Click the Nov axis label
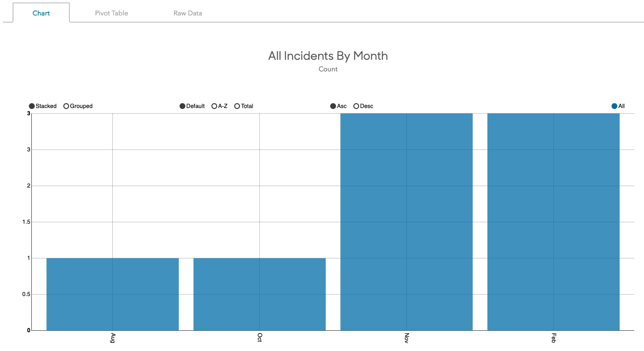 tap(407, 337)
